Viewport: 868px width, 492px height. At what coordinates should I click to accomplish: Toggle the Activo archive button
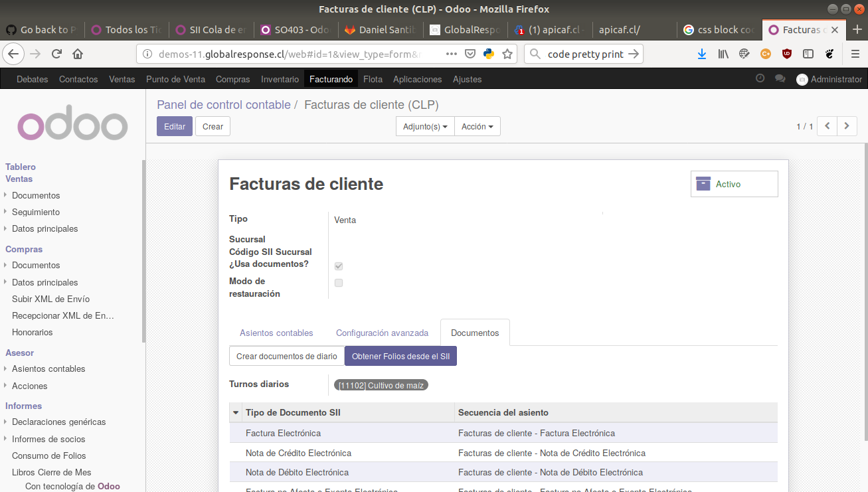click(734, 184)
